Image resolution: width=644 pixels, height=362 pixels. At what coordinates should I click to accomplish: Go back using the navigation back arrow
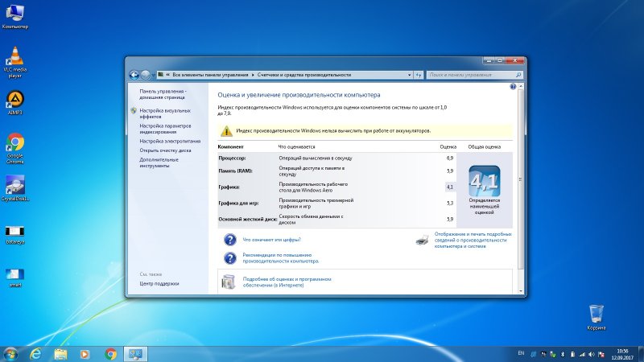134,75
